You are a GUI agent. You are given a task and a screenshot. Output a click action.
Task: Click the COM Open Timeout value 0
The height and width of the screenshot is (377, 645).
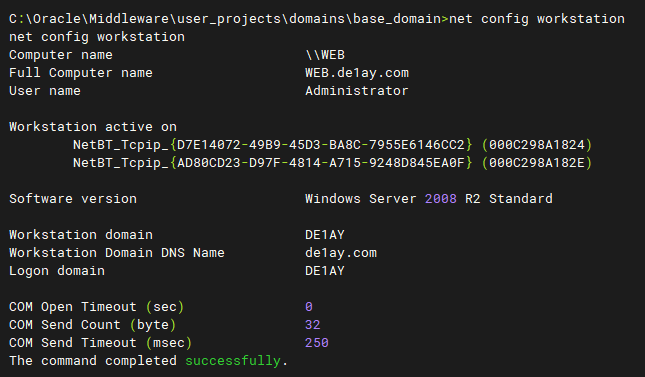pyautogui.click(x=309, y=307)
